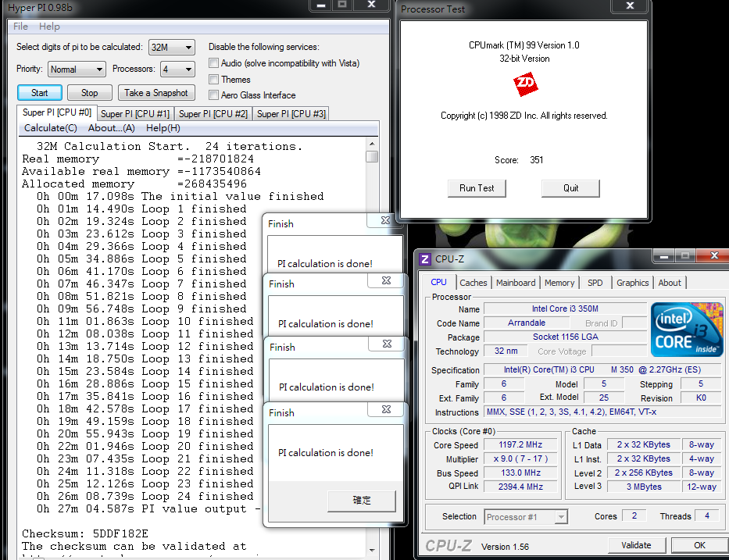Click the Checksum: 5DDF182E line
Image resolution: width=729 pixels, height=560 pixels.
point(85,533)
